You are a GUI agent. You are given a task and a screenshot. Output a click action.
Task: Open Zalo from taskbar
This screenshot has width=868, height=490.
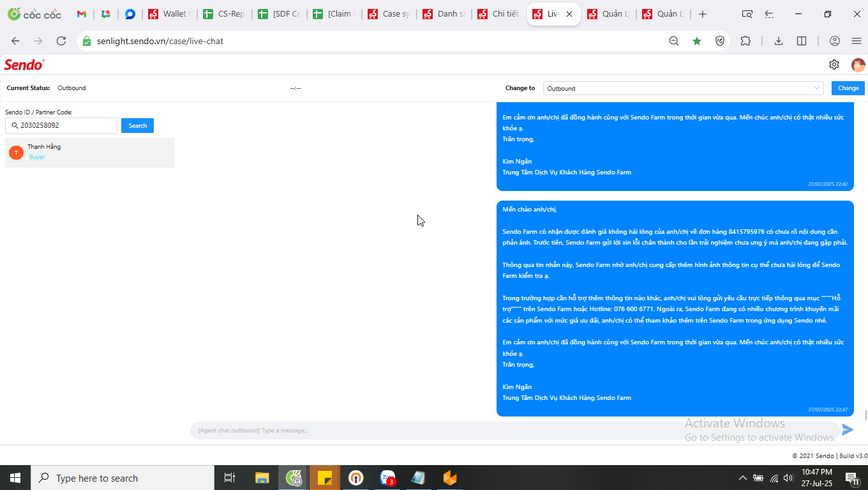(387, 478)
